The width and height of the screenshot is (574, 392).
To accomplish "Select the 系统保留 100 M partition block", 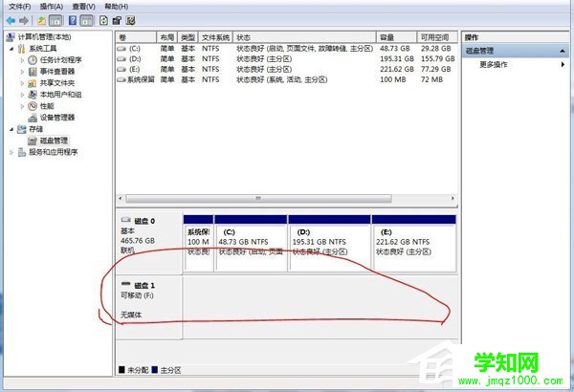I will pos(198,244).
